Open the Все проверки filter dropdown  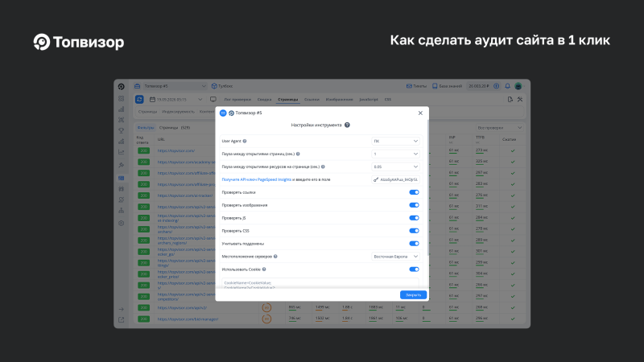499,128
